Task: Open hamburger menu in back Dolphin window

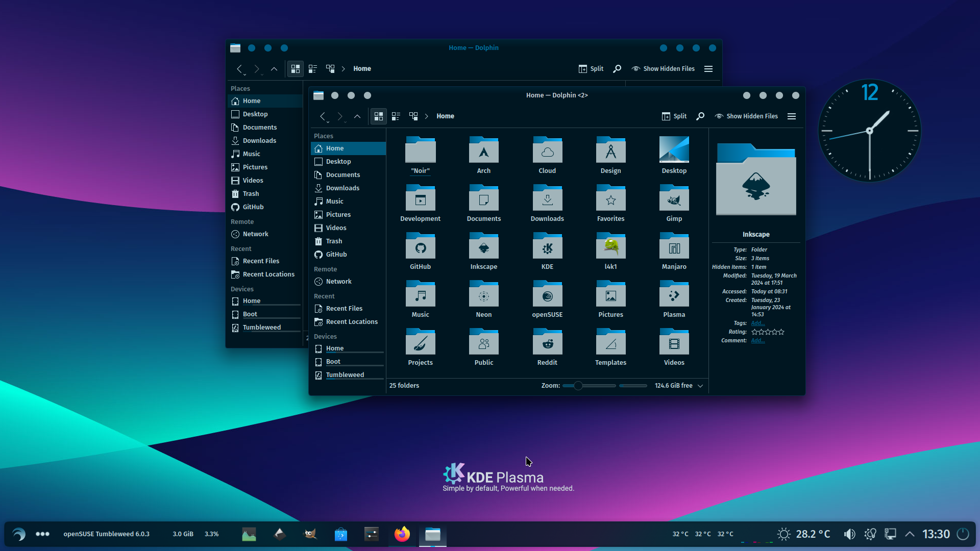Action: (708, 69)
